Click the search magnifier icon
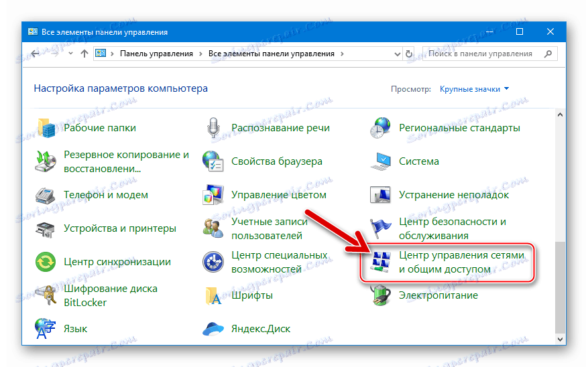Viewport: 588px width, 367px height. coord(548,54)
